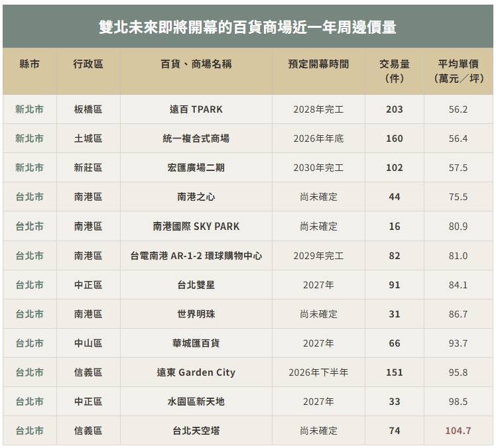Click average price 95.8
Screen dimensions: 496x448
[458, 372]
